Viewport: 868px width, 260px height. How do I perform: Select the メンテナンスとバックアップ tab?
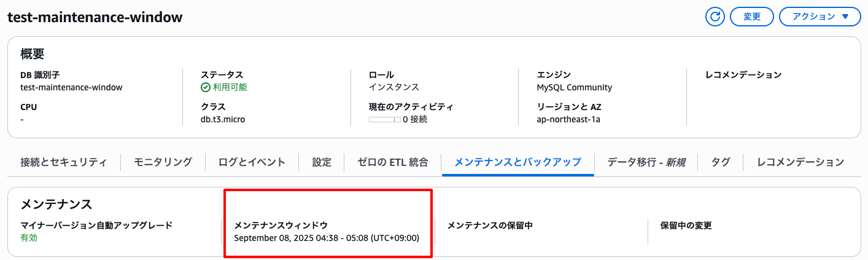click(x=517, y=162)
